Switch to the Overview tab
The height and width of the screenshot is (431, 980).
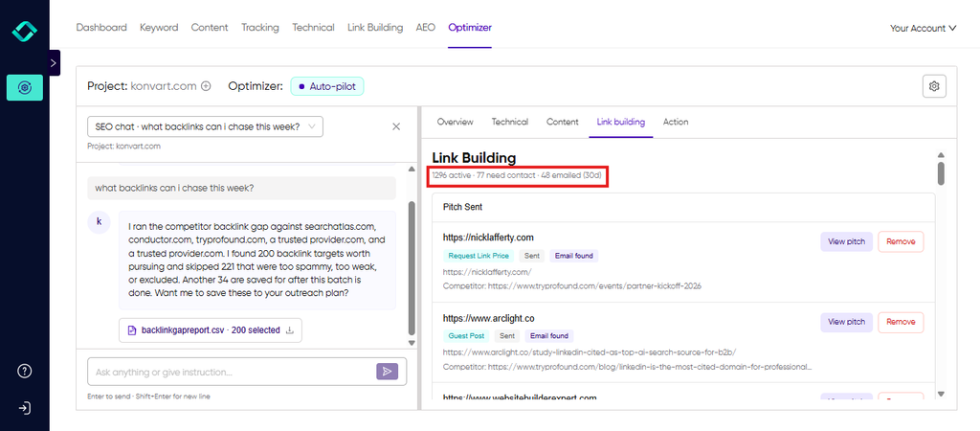(x=455, y=122)
